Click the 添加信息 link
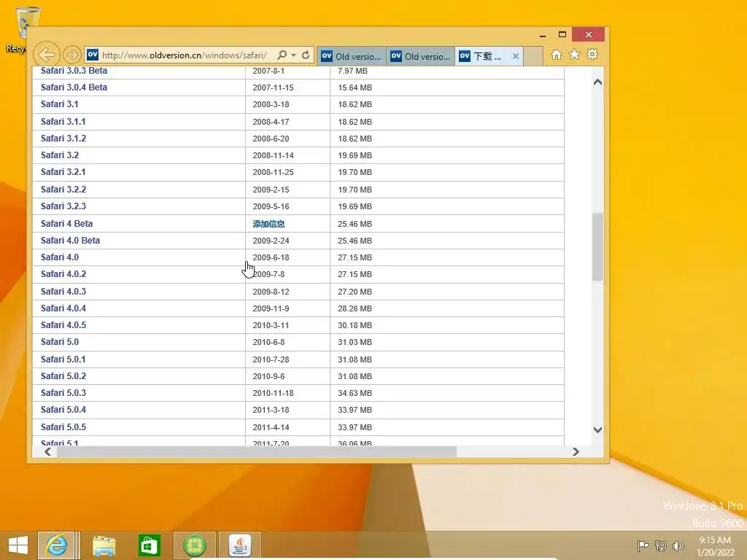This screenshot has width=747, height=560. [268, 224]
